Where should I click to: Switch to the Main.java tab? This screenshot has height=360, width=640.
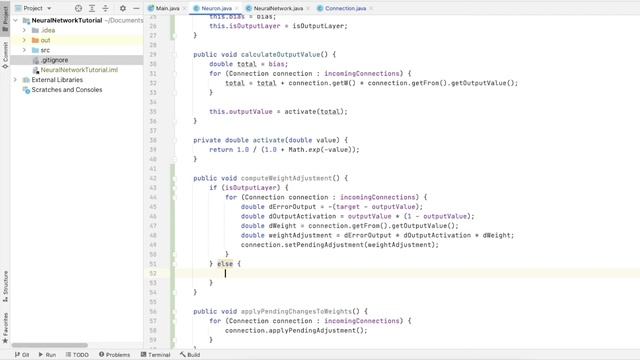click(x=167, y=8)
